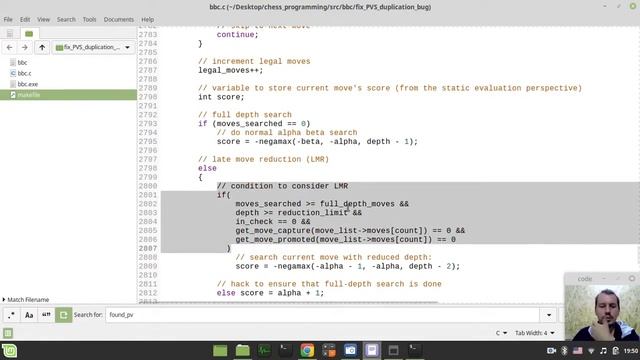Image resolution: width=640 pixels, height=360 pixels.
Task: Click the '// late move reduction (LMR)' comment
Action: (263, 159)
